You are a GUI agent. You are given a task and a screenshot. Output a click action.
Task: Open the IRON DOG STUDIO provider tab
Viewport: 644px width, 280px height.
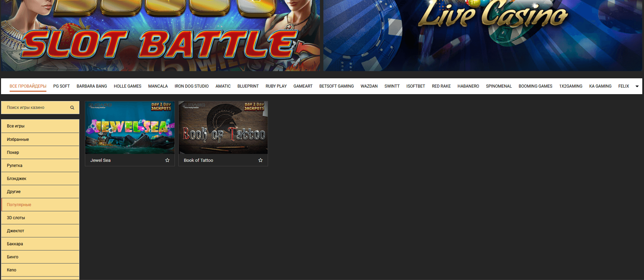(x=191, y=86)
